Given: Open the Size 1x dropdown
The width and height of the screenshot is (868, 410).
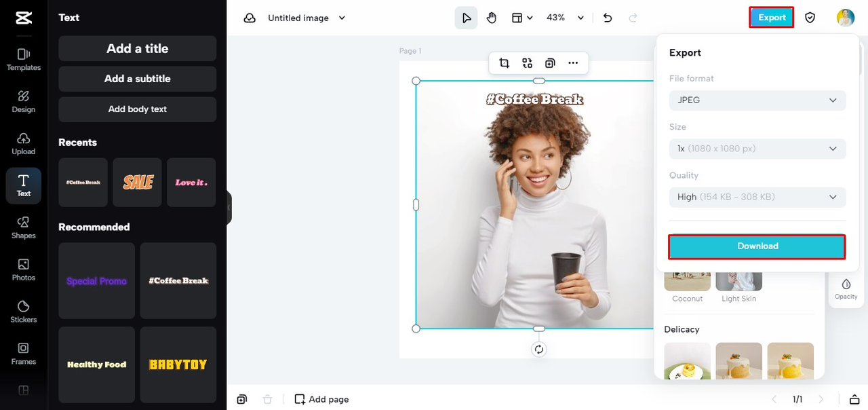Looking at the screenshot, I should coord(757,149).
